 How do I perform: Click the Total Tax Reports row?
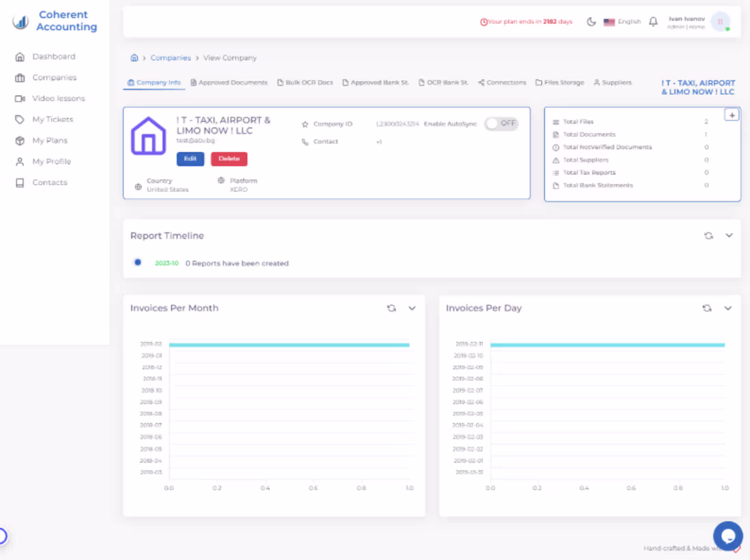point(631,172)
